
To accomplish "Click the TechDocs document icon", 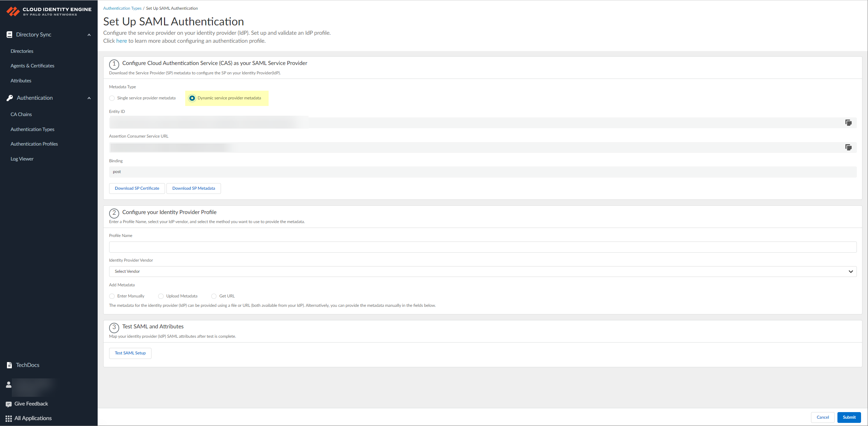I will (x=9, y=365).
